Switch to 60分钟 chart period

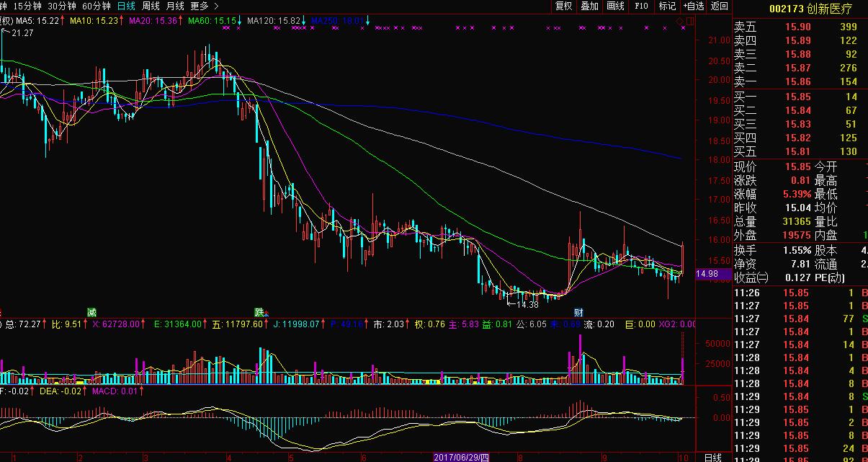coord(97,6)
